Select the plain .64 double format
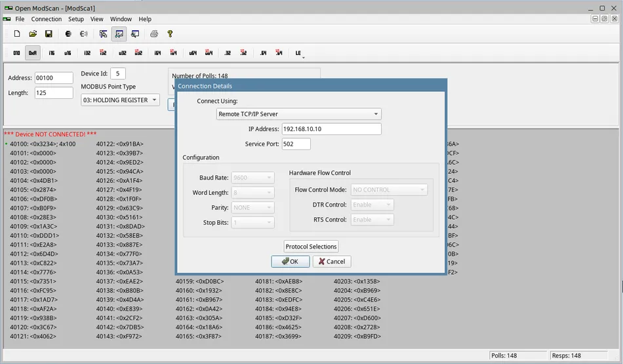The image size is (623, 364). pos(263,53)
